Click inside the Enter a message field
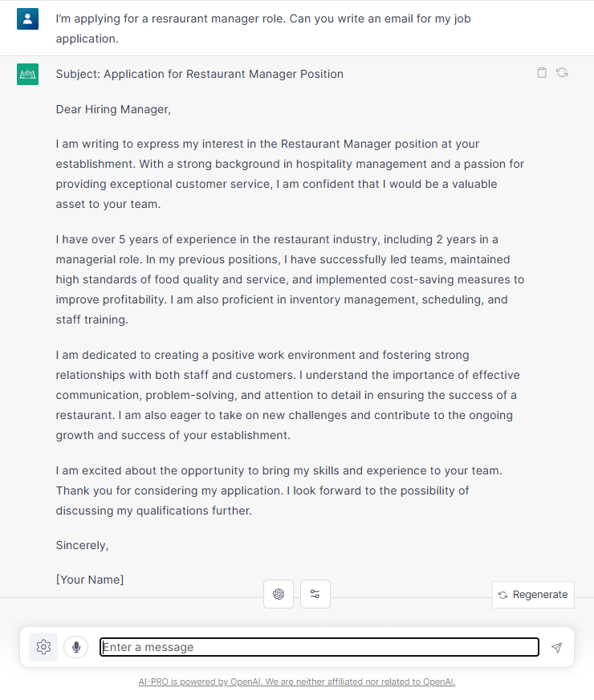Screen dimensions: 594x700 coord(319,647)
